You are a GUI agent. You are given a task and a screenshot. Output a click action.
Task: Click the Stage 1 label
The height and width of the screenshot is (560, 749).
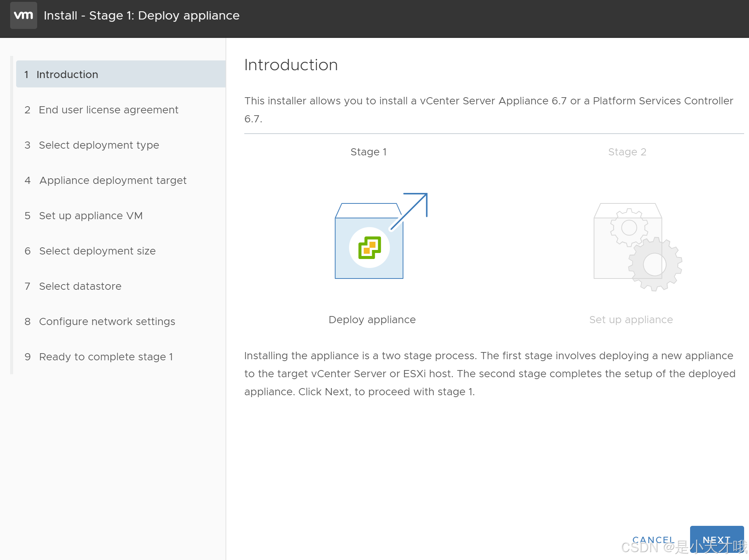click(368, 152)
